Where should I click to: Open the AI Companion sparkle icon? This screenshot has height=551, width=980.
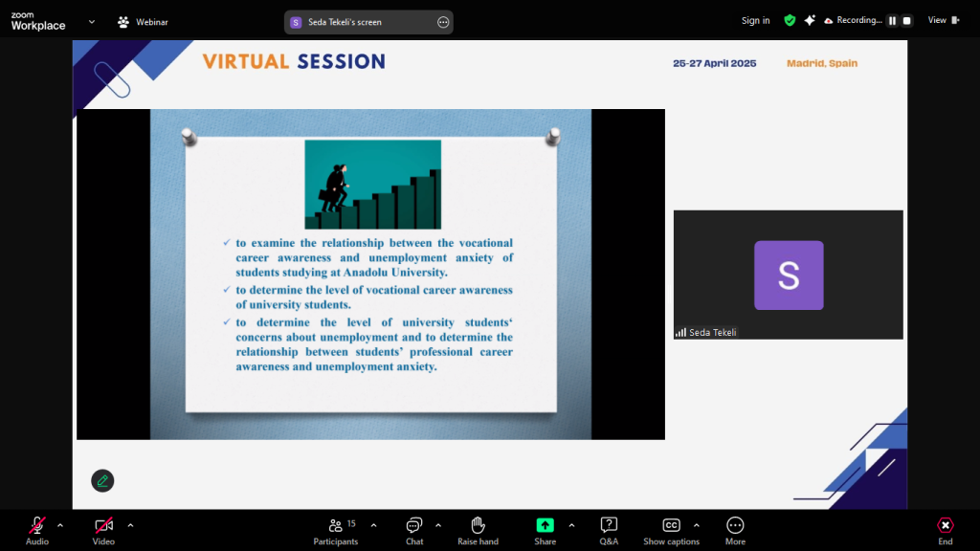pyautogui.click(x=810, y=20)
